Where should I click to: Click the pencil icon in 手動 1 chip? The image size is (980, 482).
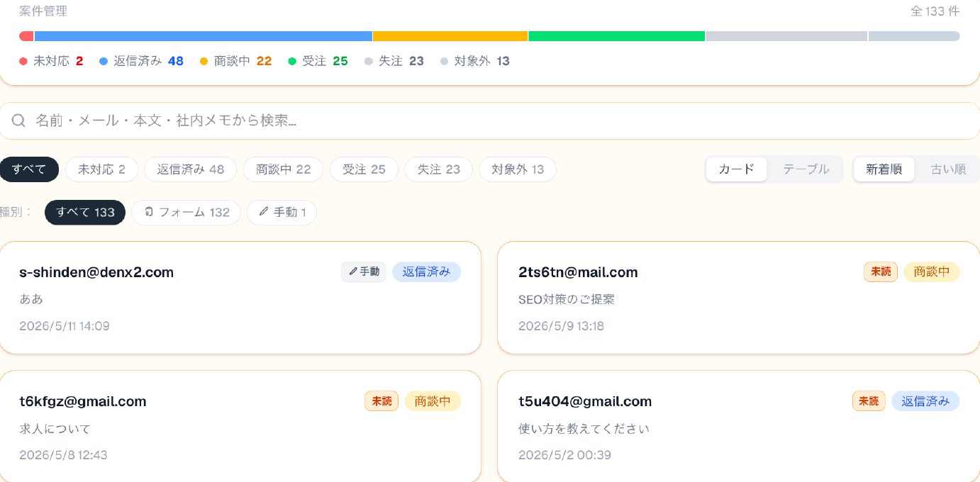click(264, 212)
